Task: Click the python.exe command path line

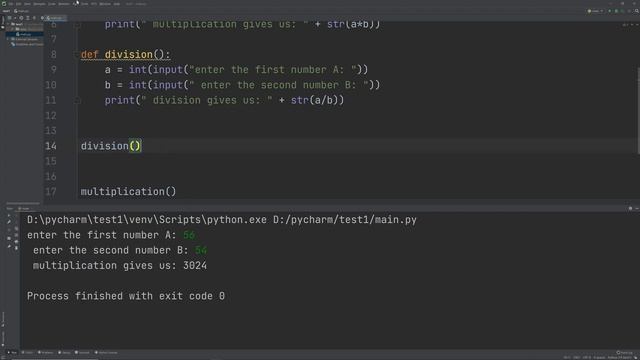Action: 222,220
